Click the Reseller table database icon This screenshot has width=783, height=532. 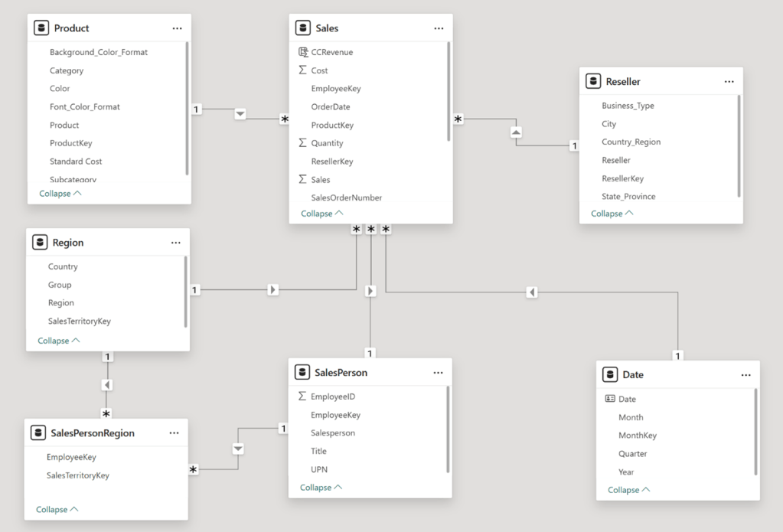(x=593, y=81)
